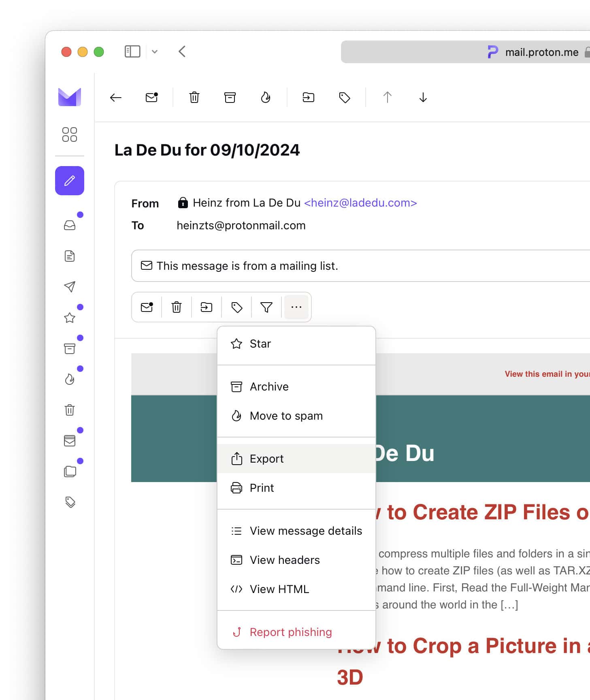Mark message unread in message toolbar

(147, 307)
